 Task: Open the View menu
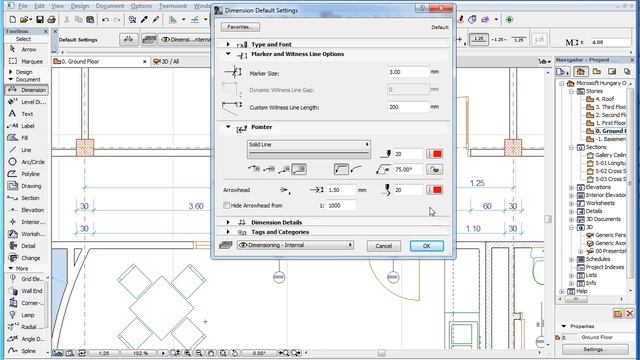pos(58,6)
